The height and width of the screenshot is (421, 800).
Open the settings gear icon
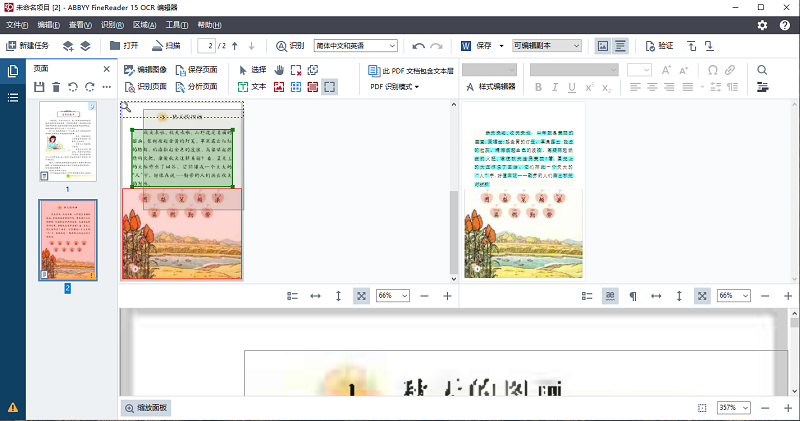[x=762, y=25]
